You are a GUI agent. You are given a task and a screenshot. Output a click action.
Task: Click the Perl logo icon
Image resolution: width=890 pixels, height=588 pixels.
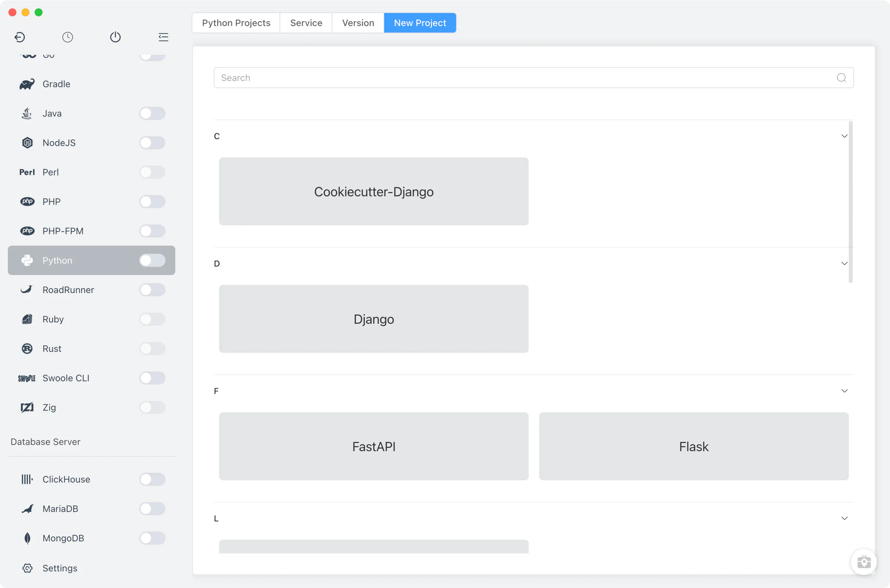[x=27, y=172]
